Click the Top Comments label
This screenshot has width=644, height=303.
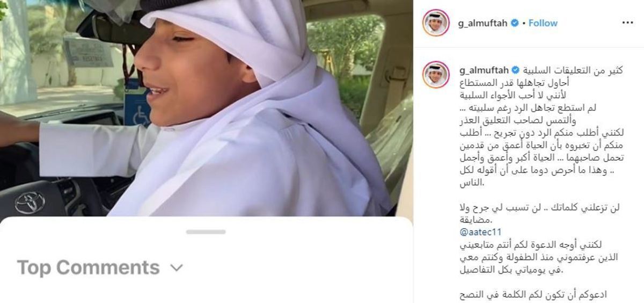pyautogui.click(x=89, y=267)
